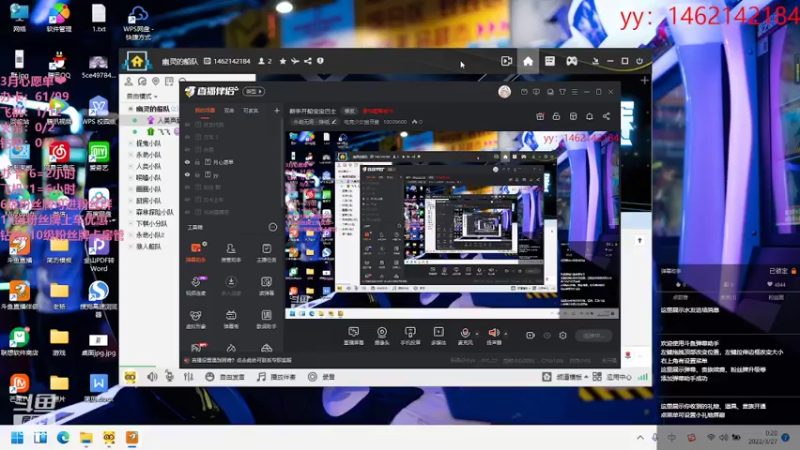The width and height of the screenshot is (800, 450).
Task: Click 修改 to edit stream title
Action: pyautogui.click(x=349, y=111)
